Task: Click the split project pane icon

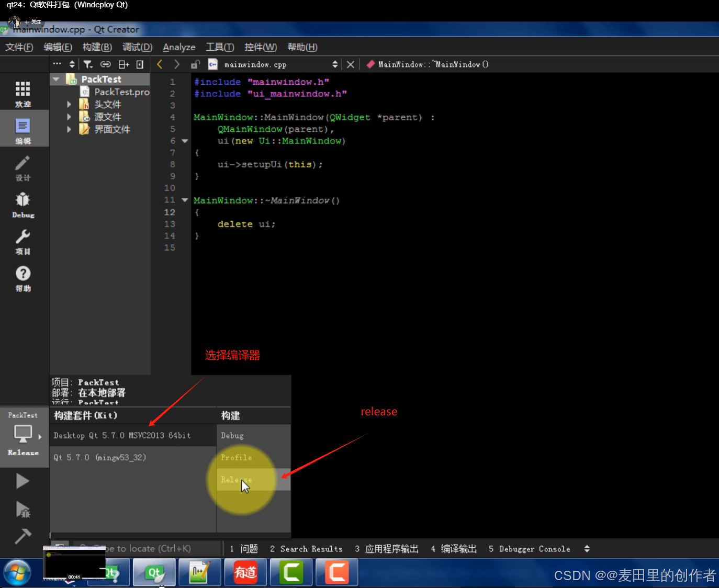Action: pos(123,64)
